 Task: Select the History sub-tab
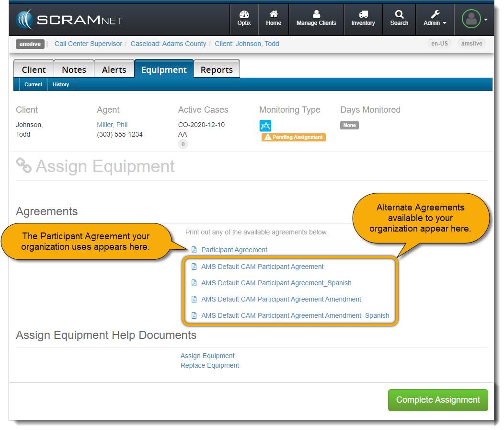pos(61,84)
